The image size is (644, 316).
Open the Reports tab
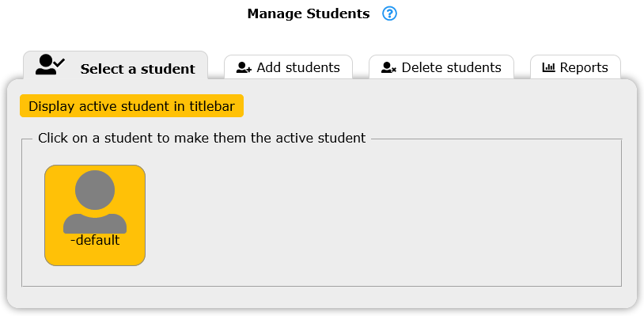click(575, 67)
